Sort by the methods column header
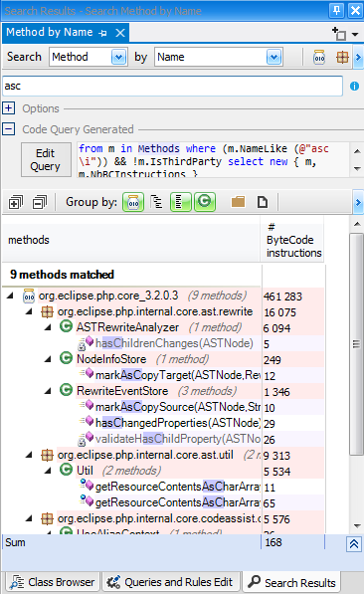The width and height of the screenshot is (364, 594). click(x=131, y=240)
